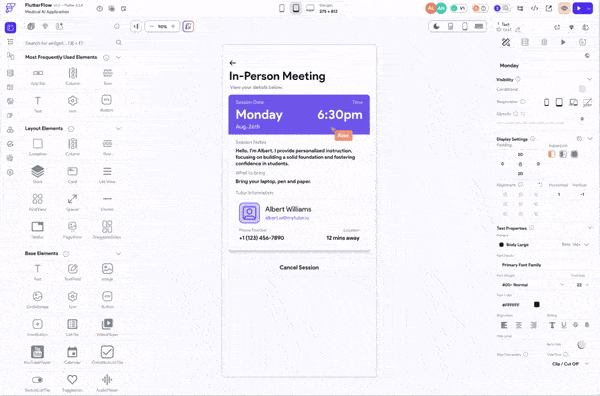Select the YouTubePlayer widget icon

coord(37,352)
